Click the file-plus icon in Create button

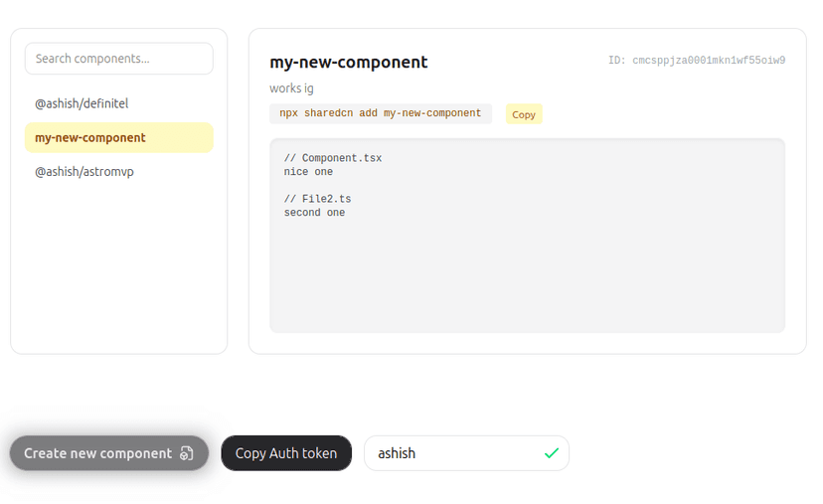pos(186,453)
